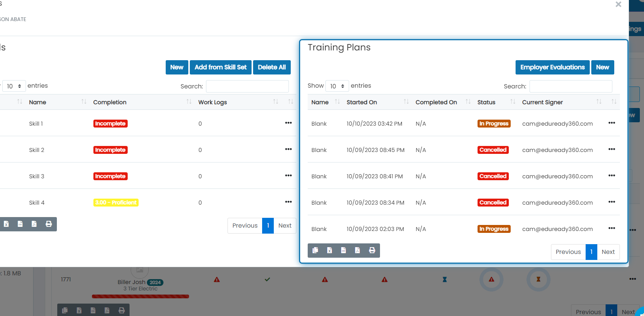Click the Delete All skills button
The image size is (644, 316).
click(x=272, y=67)
